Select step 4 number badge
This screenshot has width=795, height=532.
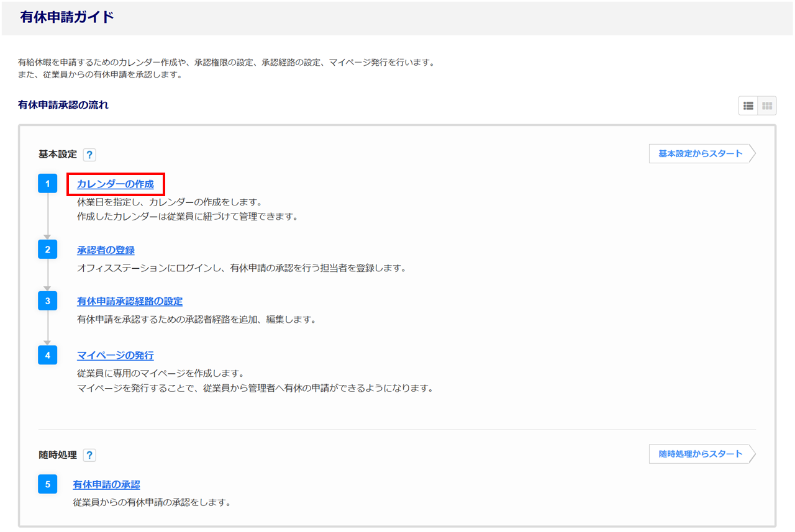(48, 355)
